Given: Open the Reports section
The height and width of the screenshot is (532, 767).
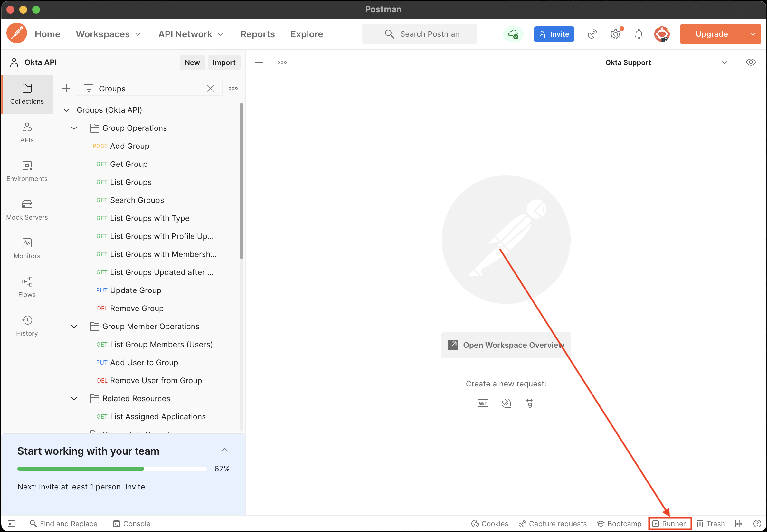Looking at the screenshot, I should pos(257,34).
